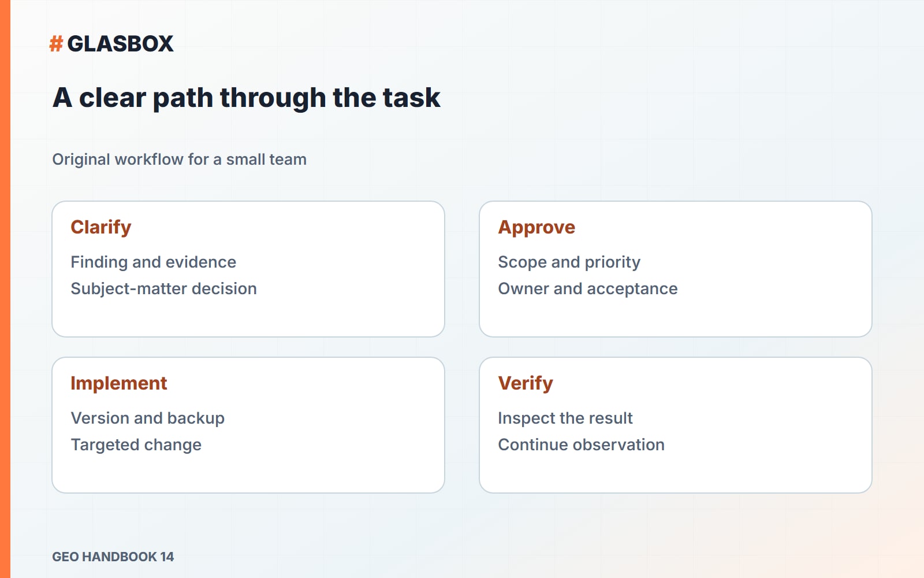924x578 pixels.
Task: Click 'Finding and evidence' line
Action: coord(154,262)
